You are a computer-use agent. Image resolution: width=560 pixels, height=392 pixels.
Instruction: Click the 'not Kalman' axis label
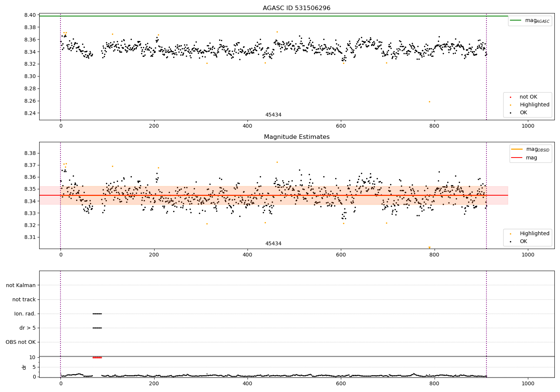21,286
